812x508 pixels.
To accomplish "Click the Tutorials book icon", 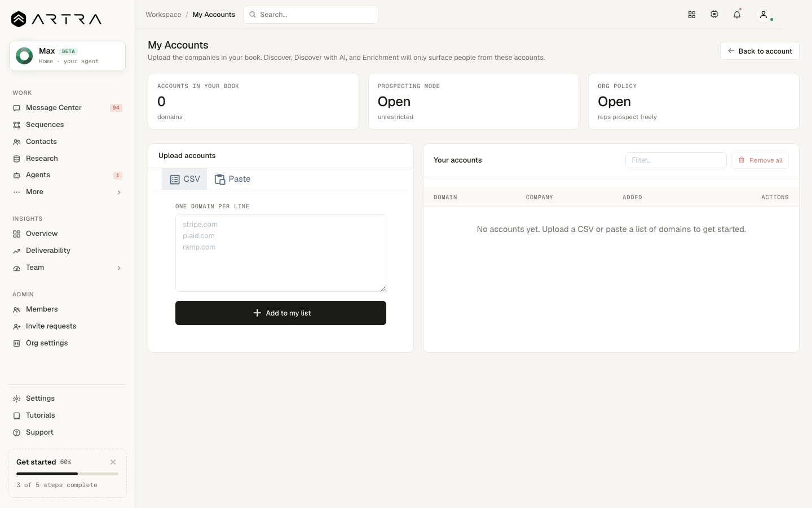I will point(17,415).
